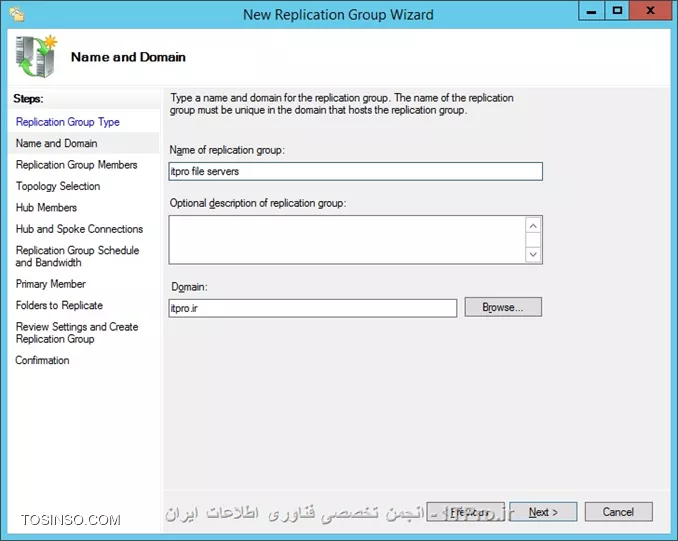Focus the Domain input field
This screenshot has height=541, width=678.
coord(313,308)
